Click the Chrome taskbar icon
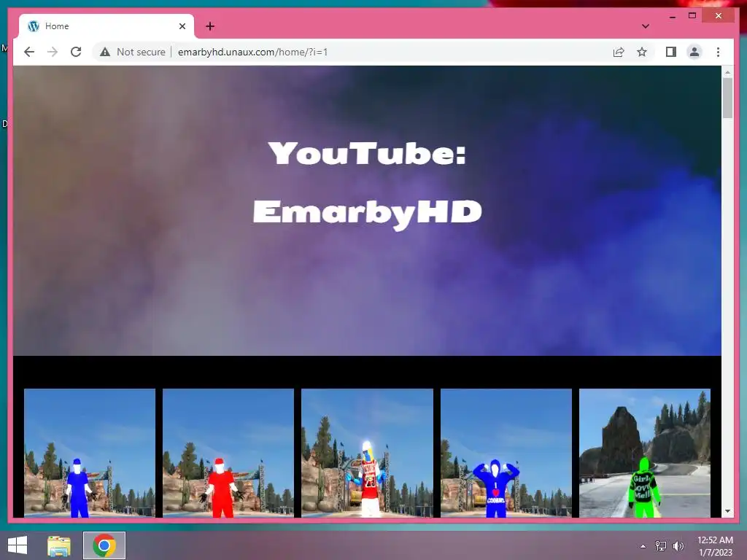This screenshot has width=747, height=560. pyautogui.click(x=104, y=545)
